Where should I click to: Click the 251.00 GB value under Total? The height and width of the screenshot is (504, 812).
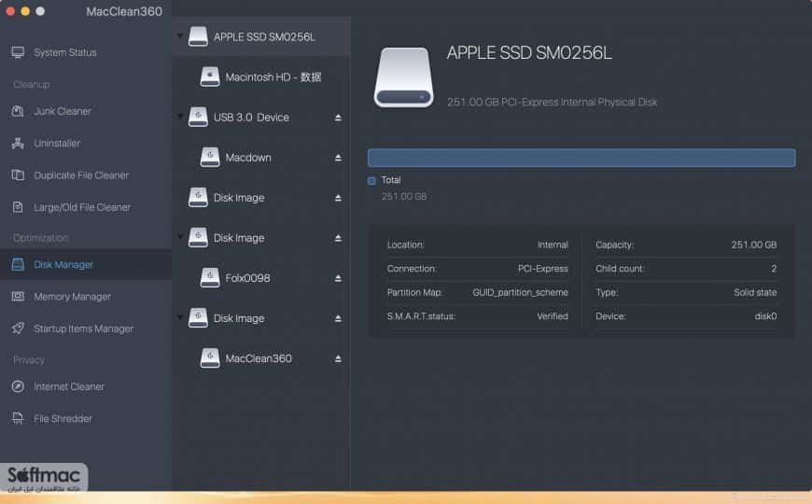[x=404, y=197]
